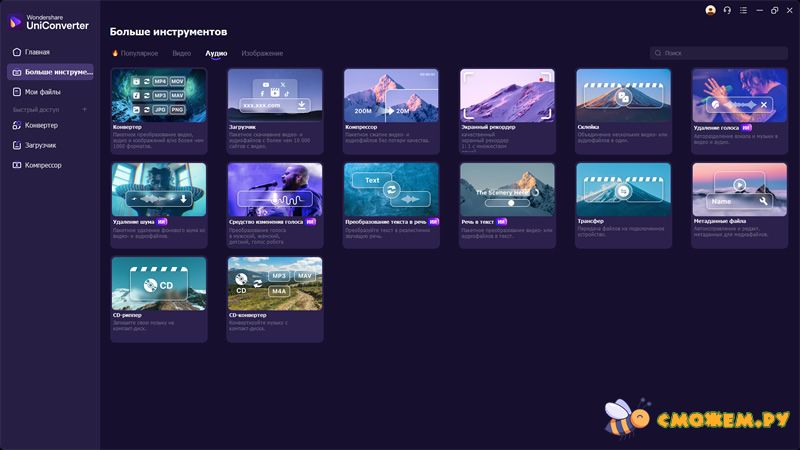This screenshot has width=800, height=450.
Task: Switch to the Изображение tab
Action: click(x=262, y=53)
